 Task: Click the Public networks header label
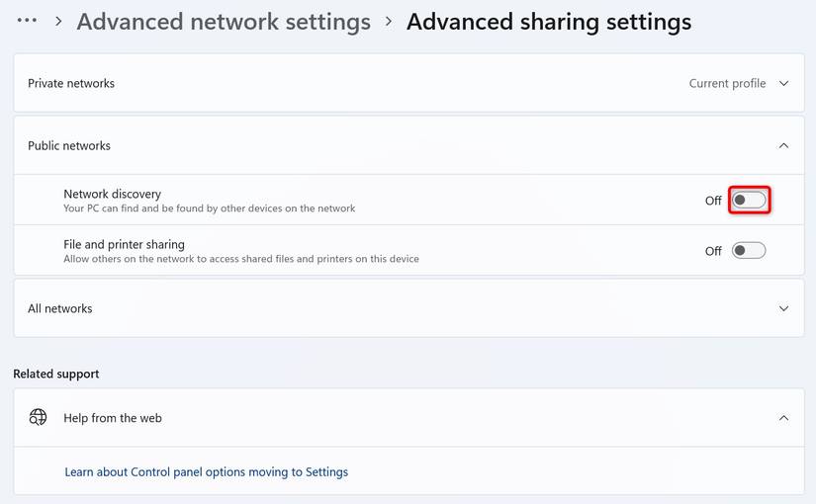[69, 146]
